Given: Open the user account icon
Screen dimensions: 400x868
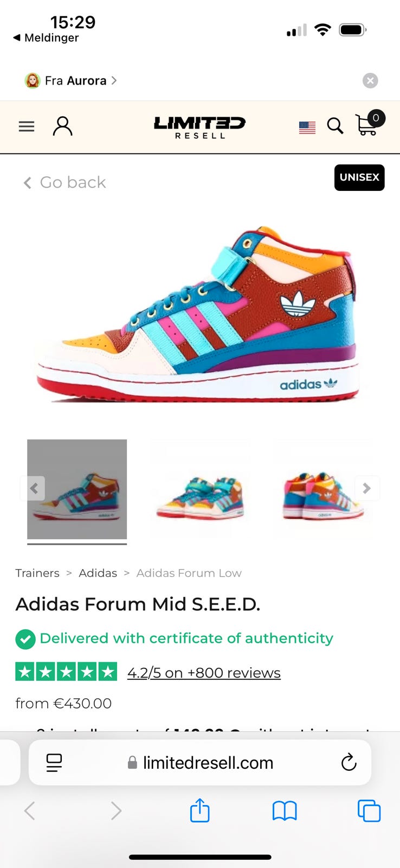Looking at the screenshot, I should (x=62, y=126).
